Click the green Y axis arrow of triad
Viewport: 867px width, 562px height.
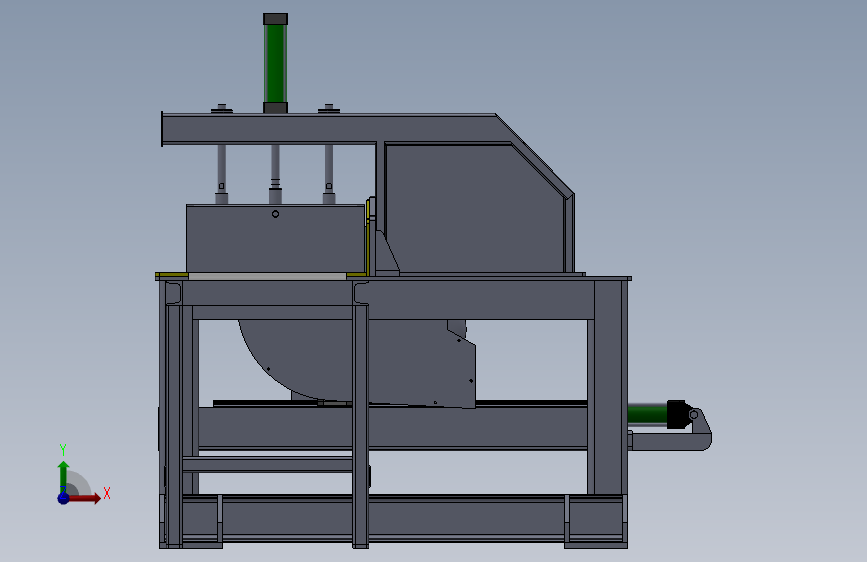tap(64, 476)
